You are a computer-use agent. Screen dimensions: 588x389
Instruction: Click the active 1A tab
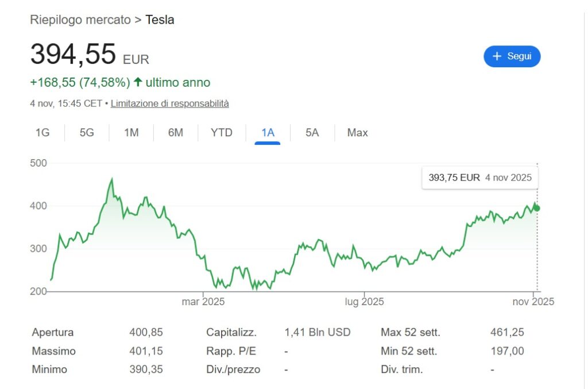click(268, 133)
